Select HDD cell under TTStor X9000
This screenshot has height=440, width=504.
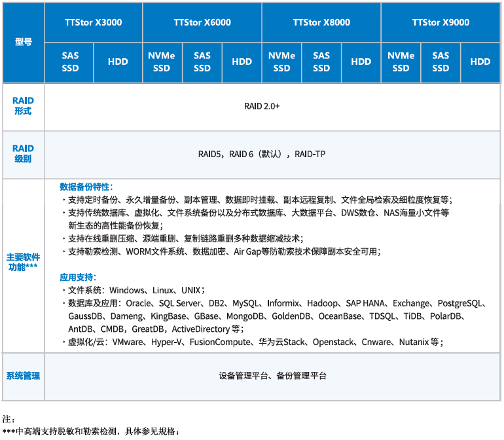click(x=480, y=62)
